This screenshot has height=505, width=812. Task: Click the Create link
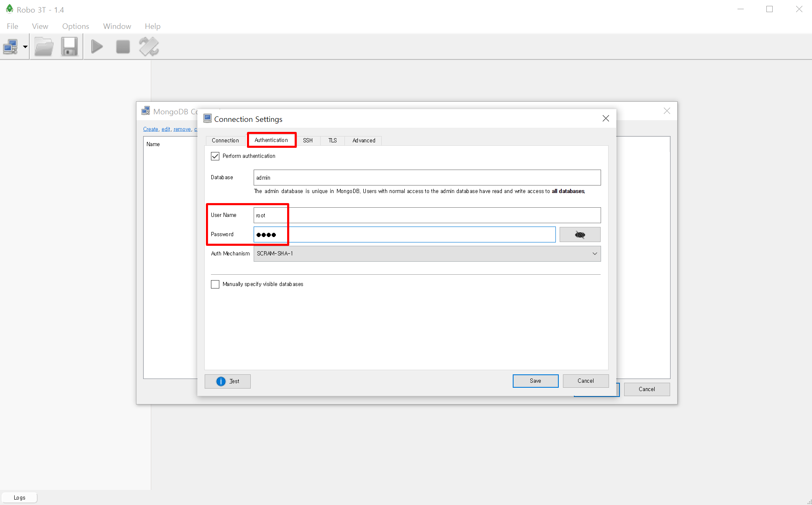pyautogui.click(x=150, y=129)
